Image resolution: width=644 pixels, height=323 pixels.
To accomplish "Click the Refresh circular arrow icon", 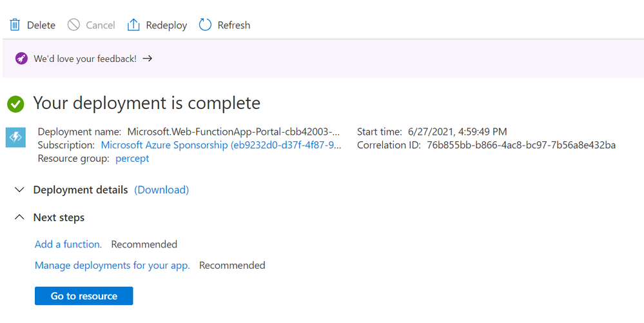I will (x=205, y=24).
